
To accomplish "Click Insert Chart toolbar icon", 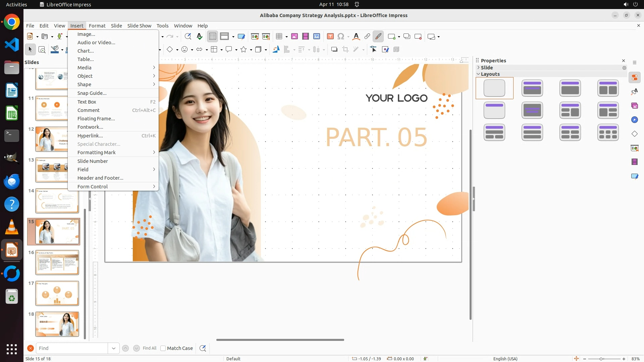I will click(317, 37).
